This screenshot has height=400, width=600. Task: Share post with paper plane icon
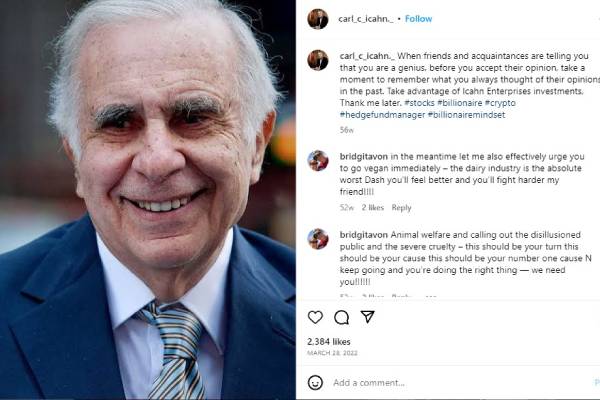click(367, 317)
